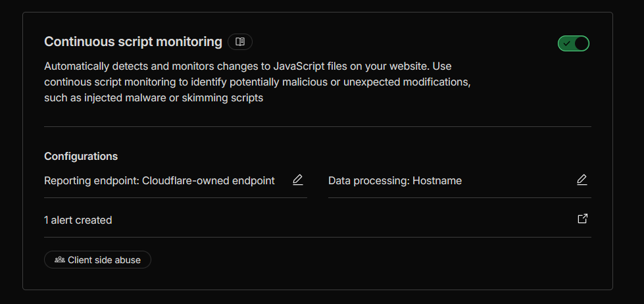The image size is (644, 304).
Task: Click the description line mentioning "unexpected modifications"
Action: (x=257, y=82)
